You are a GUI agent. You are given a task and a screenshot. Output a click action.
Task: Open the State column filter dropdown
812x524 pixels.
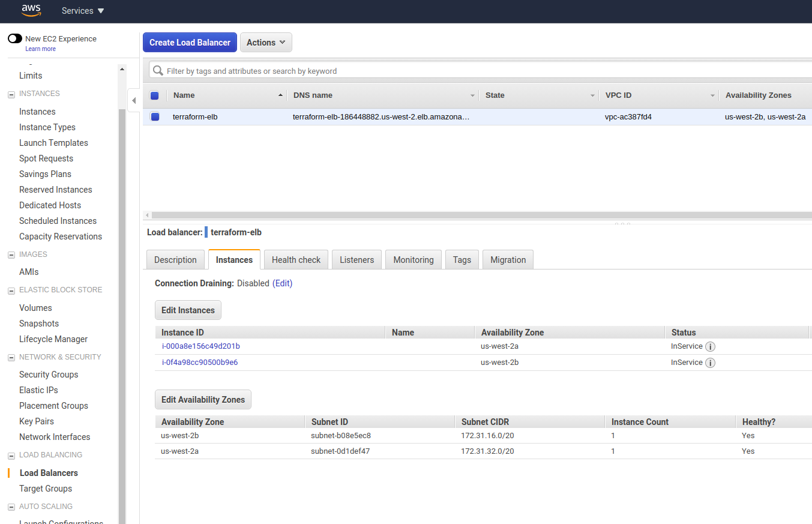tap(593, 95)
